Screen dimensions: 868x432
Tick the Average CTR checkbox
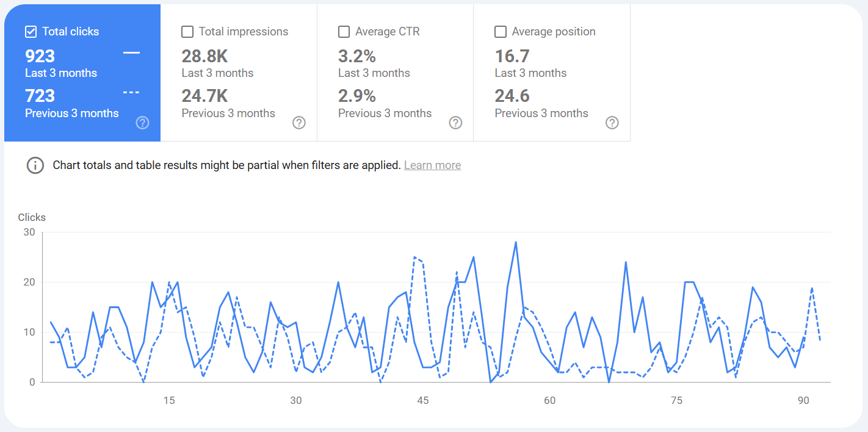pos(344,32)
